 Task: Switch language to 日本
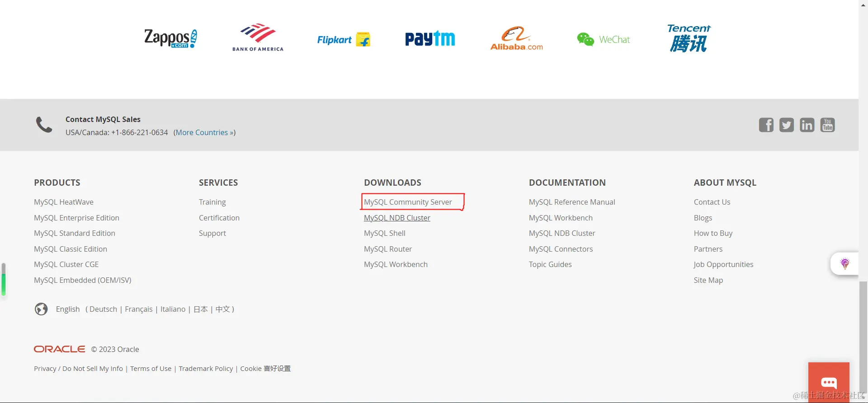[x=201, y=309]
